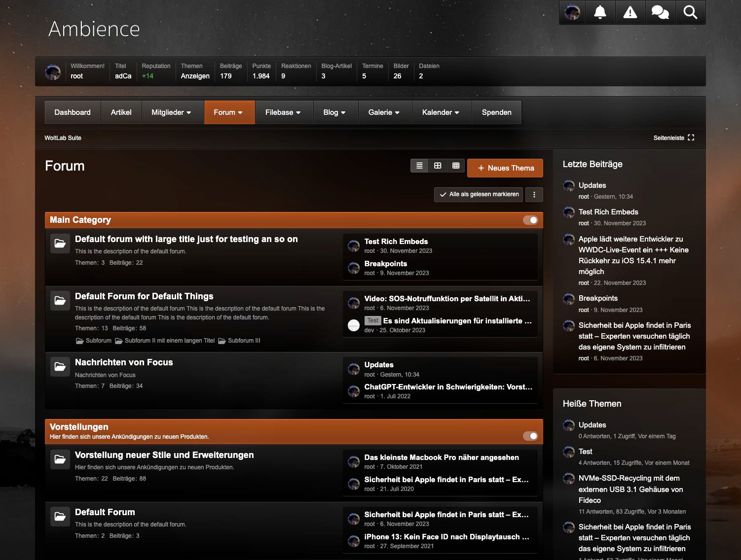Screen dimensions: 741x560
Task: Open the user avatar in top bar
Action: point(572,12)
